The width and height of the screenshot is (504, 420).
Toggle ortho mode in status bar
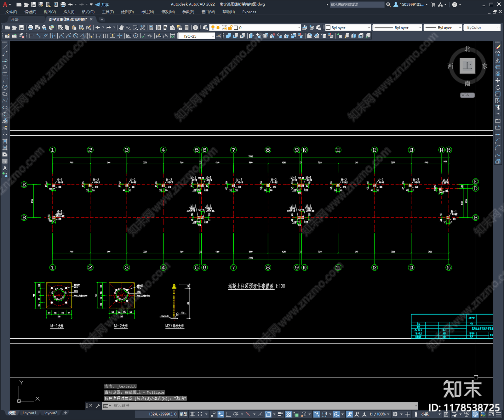pos(228,414)
